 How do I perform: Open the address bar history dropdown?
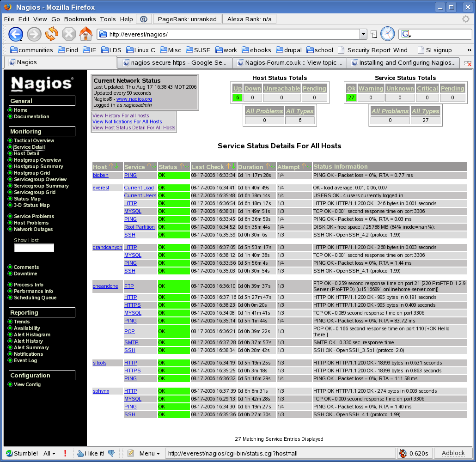tap(363, 34)
